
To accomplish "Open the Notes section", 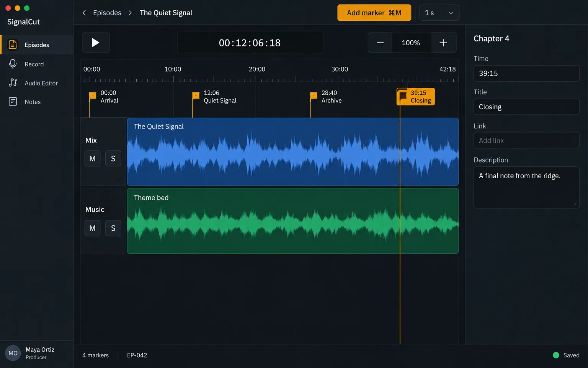I will (37, 102).
